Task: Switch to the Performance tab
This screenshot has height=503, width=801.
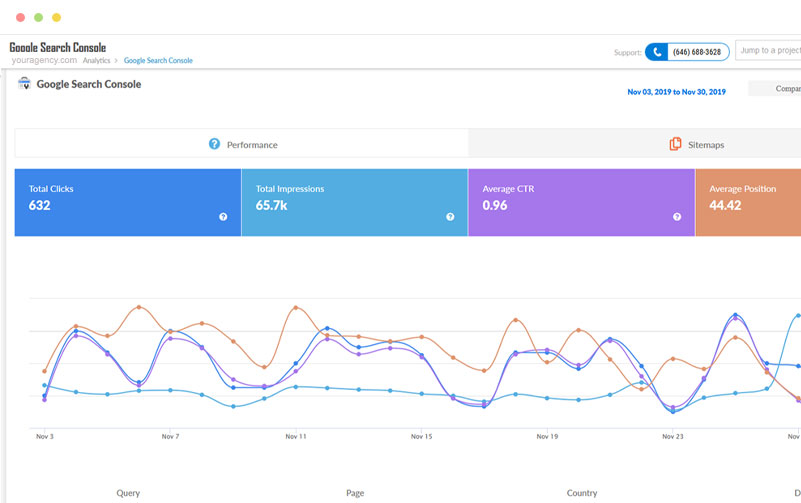Action: coord(242,143)
